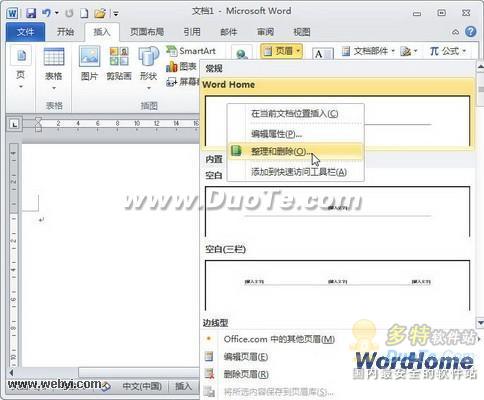This screenshot has height=400, width=484.
Task: Click the 整理和删除 green book icon
Action: 236,151
